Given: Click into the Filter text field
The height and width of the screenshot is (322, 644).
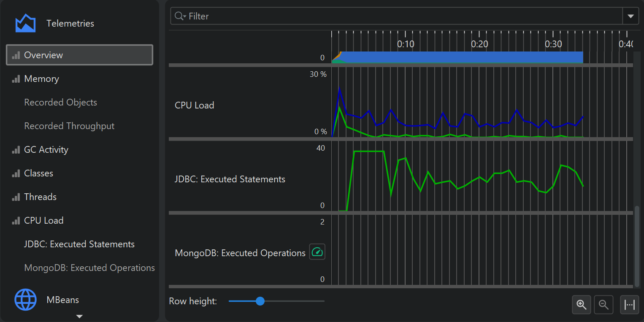Looking at the screenshot, I should pos(401,16).
